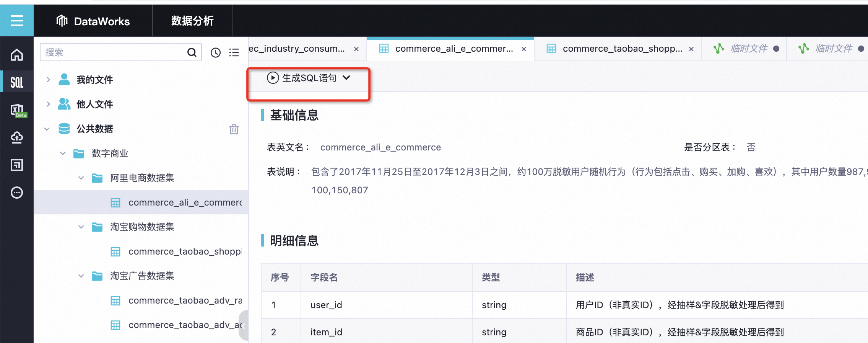Select the 我的文件 tree label
This screenshot has width=868, height=343.
coord(94,80)
